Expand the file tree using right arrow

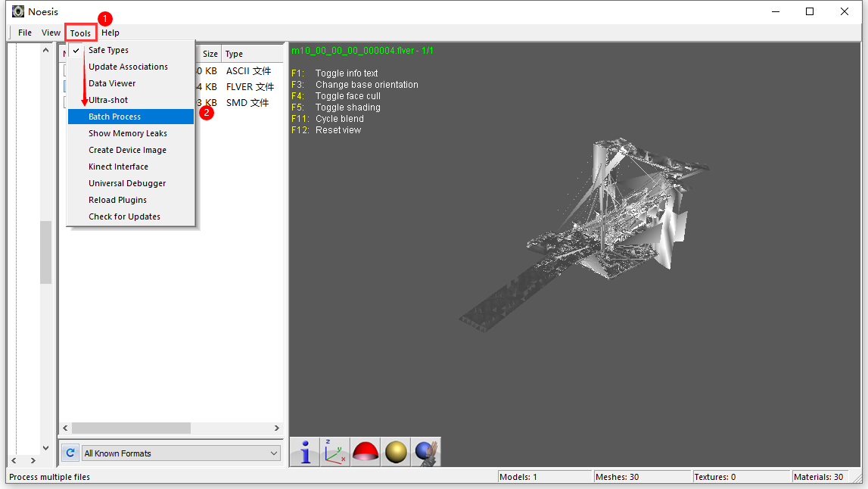pos(32,459)
